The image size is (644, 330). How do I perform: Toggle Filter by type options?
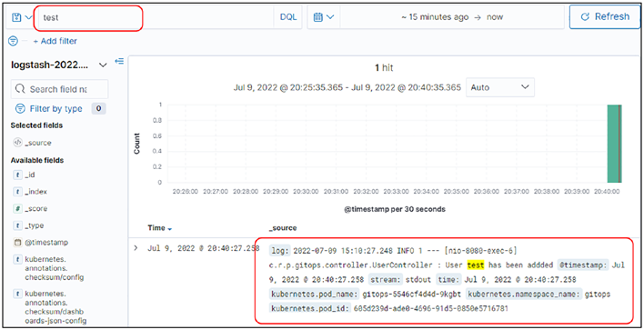tap(48, 109)
